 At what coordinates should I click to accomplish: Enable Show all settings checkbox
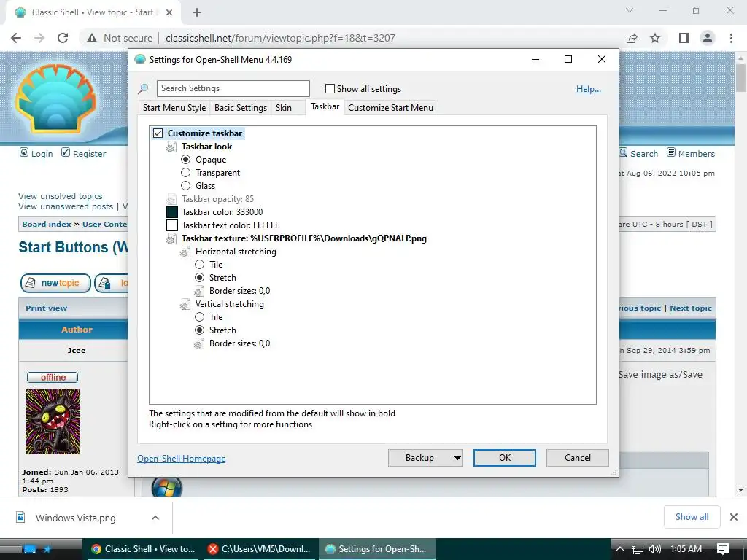[330, 88]
